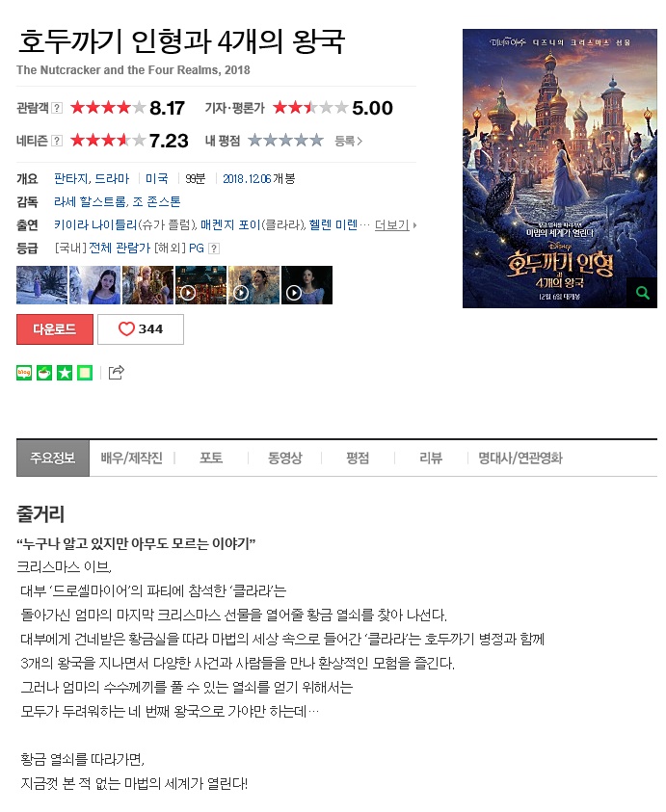Open the 포토 tab

(x=211, y=458)
